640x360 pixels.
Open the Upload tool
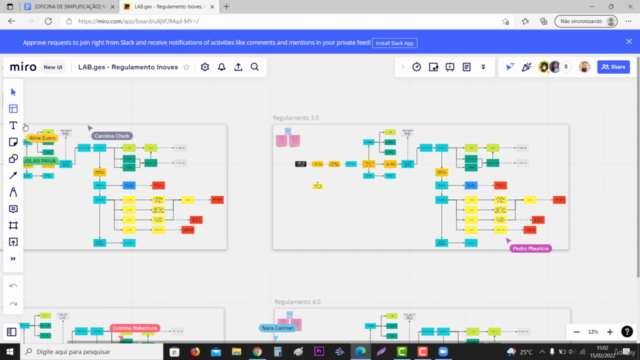13,242
